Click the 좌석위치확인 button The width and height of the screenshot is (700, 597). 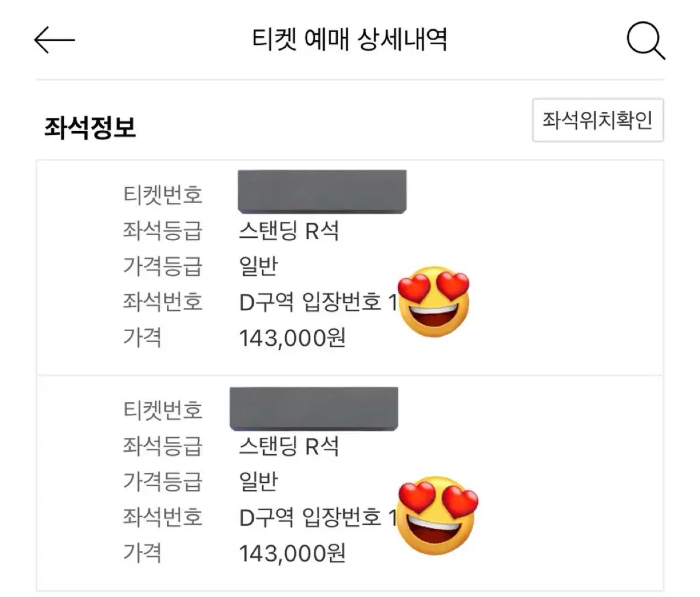pyautogui.click(x=598, y=120)
